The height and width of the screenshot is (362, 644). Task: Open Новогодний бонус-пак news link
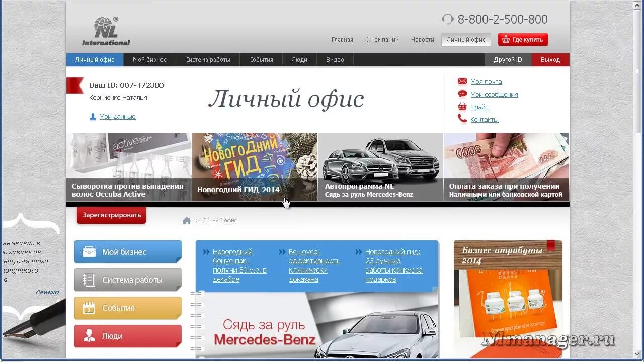tap(239, 265)
